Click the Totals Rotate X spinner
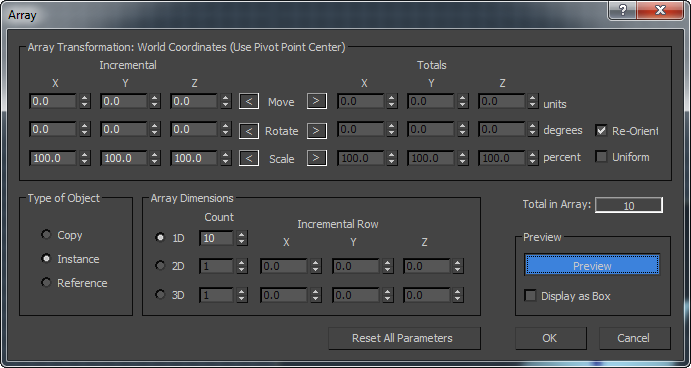Screen dimensions: 691x368 point(392,130)
